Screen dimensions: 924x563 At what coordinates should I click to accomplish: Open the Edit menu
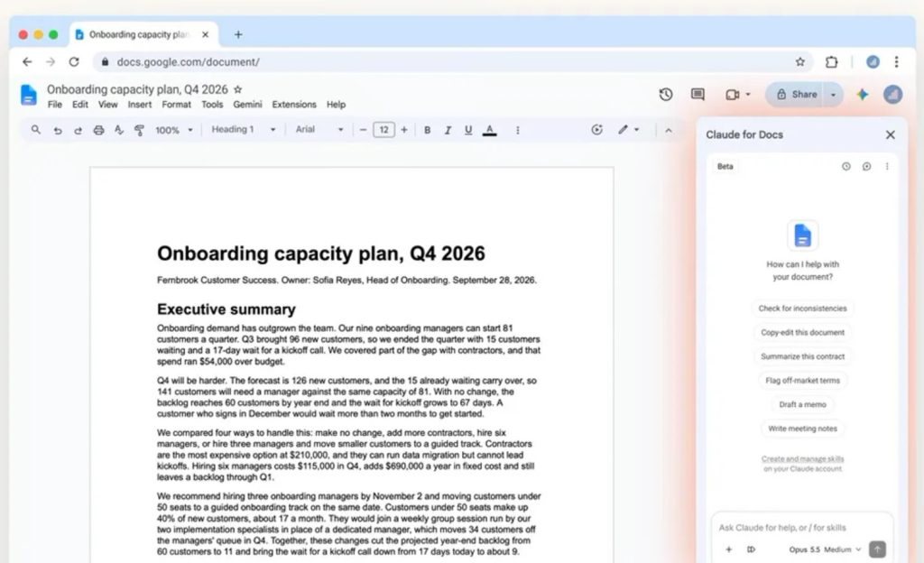80,105
